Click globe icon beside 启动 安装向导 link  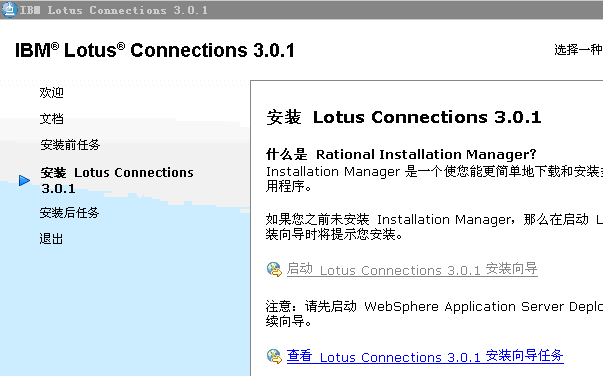(x=274, y=269)
